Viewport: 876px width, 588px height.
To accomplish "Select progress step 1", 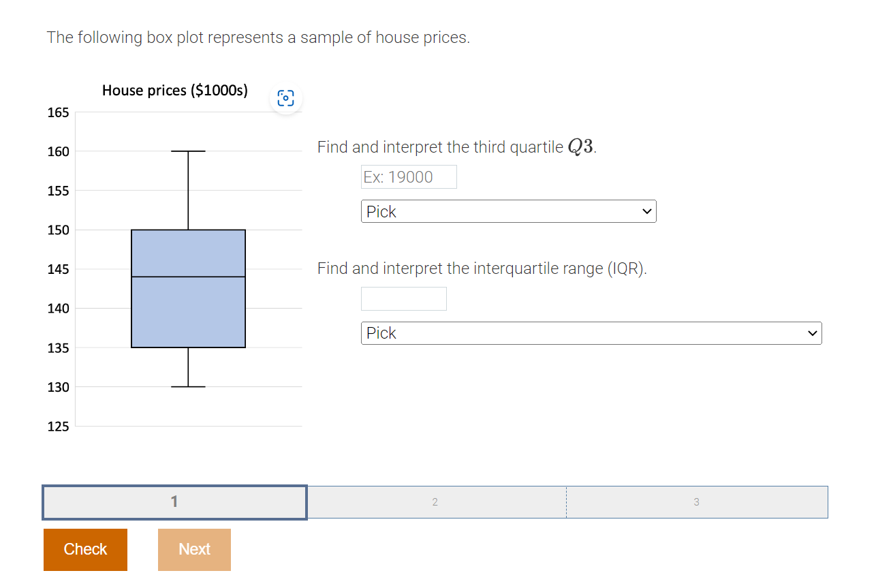I will pos(174,502).
